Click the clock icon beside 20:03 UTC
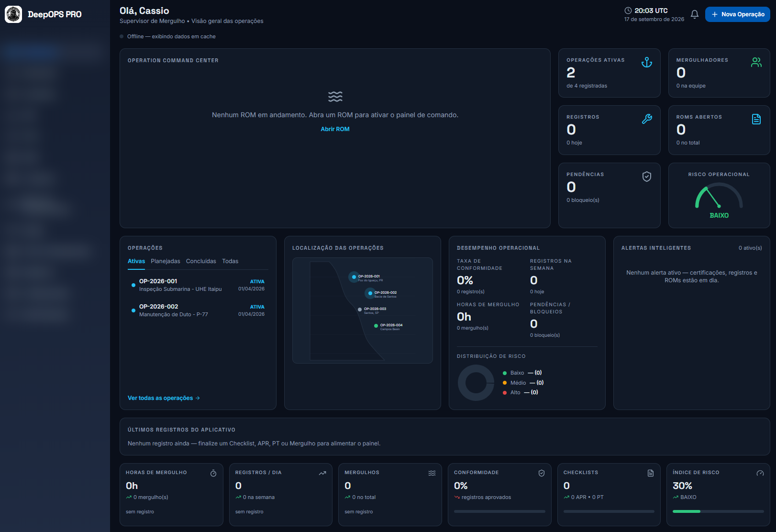 [628, 11]
